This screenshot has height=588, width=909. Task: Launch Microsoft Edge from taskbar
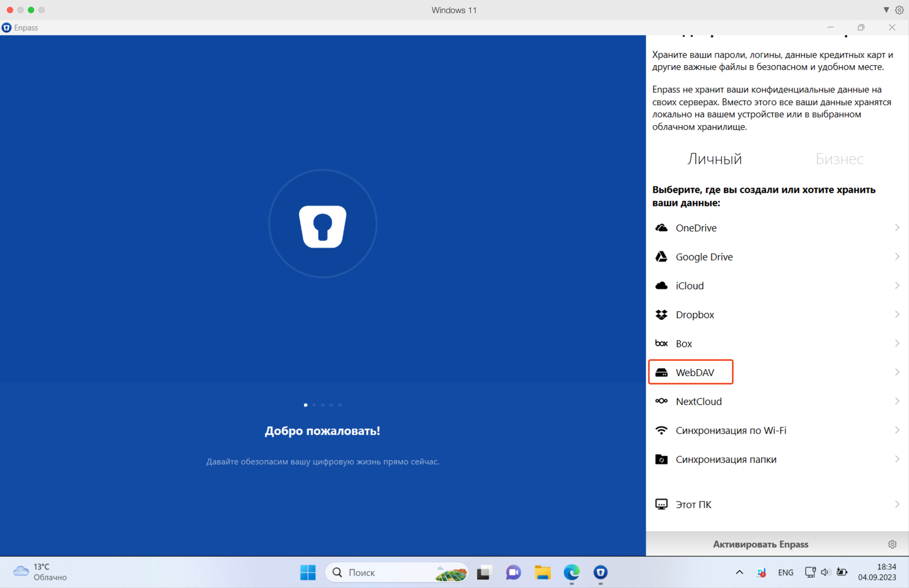point(572,572)
